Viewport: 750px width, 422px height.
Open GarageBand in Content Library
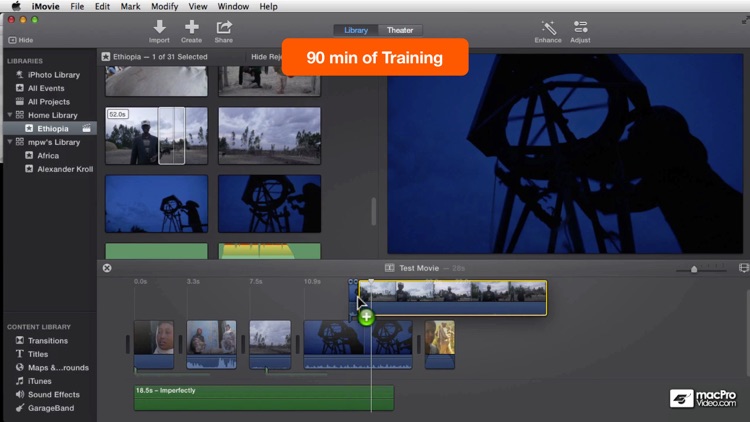coord(50,408)
